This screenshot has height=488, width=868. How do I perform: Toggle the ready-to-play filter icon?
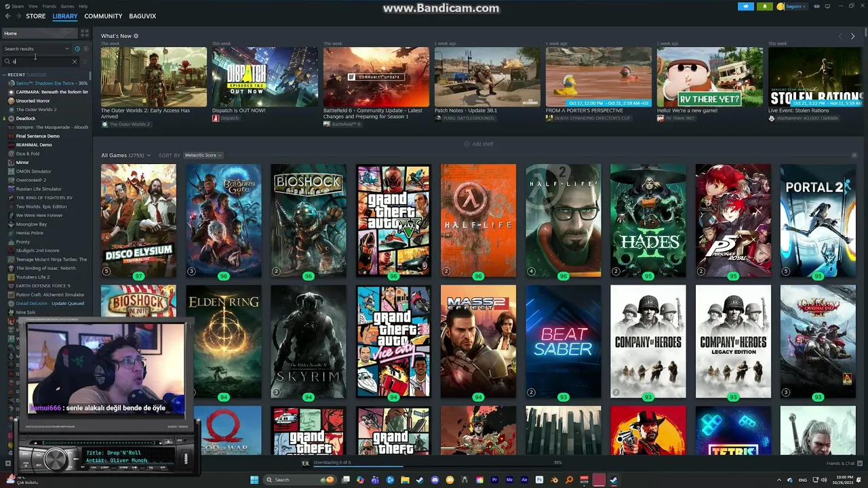pos(85,49)
